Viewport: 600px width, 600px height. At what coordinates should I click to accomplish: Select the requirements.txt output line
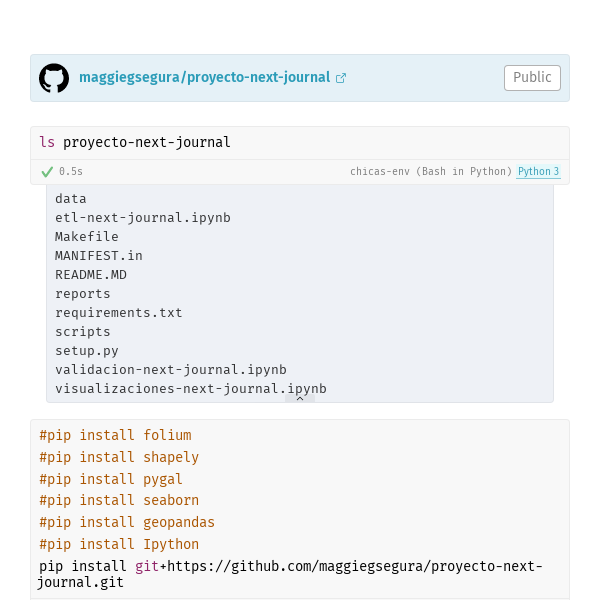pyautogui.click(x=119, y=313)
